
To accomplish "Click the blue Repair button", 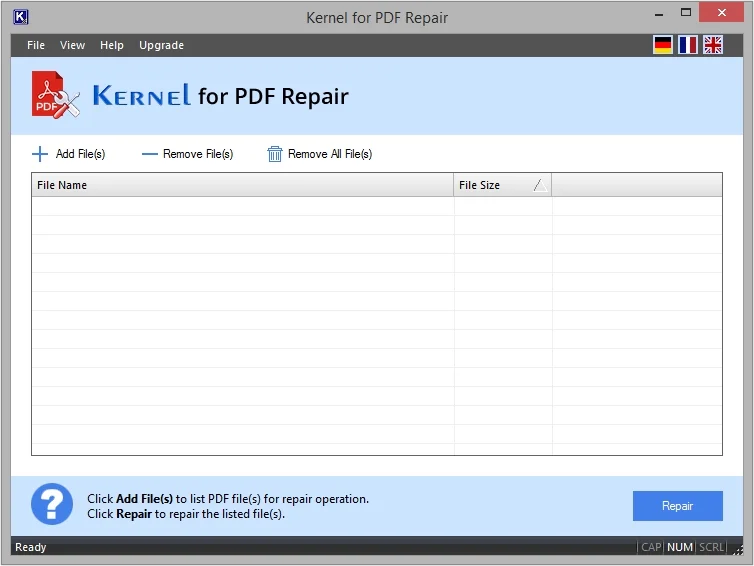I will (x=678, y=506).
